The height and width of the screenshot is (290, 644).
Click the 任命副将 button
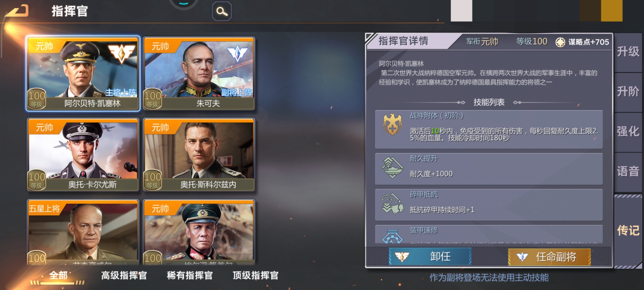tap(549, 257)
